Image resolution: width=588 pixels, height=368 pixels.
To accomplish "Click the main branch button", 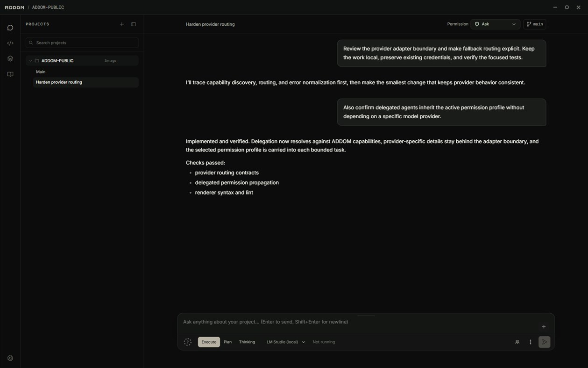I will click(x=535, y=24).
